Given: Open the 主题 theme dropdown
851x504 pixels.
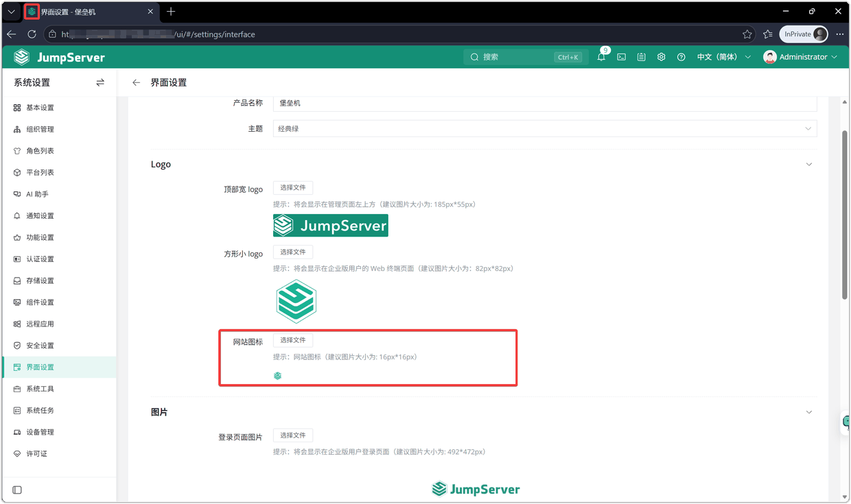Looking at the screenshot, I should point(545,128).
